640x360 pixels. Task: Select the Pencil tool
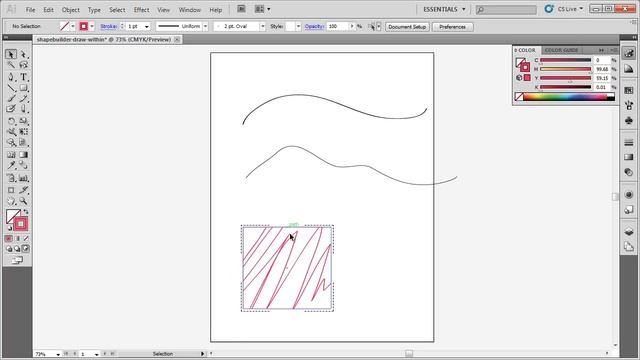click(x=24, y=98)
